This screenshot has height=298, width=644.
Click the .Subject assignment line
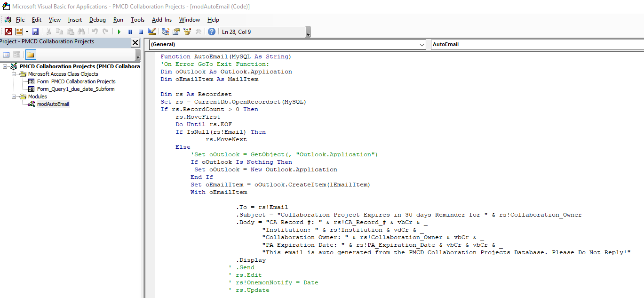tap(409, 215)
